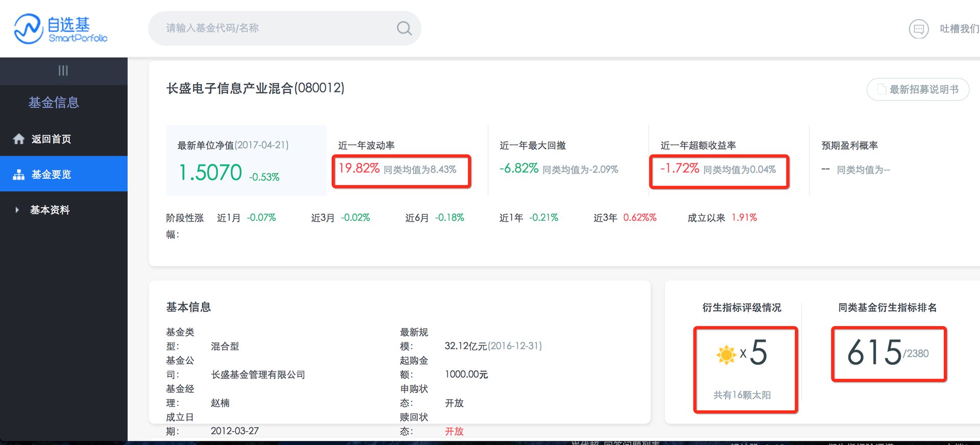This screenshot has height=445, width=980.
Task: Click fund size 32.12亿元
Action: click(466, 346)
